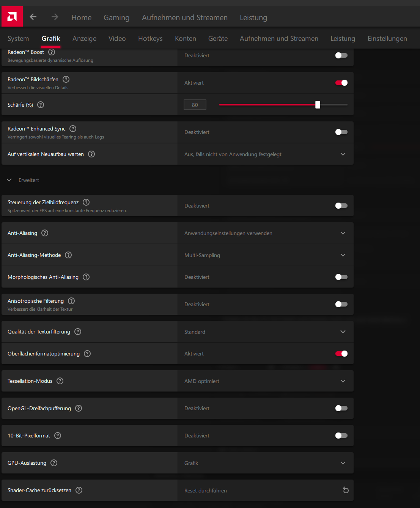
Task: Collapse the Erweitert section
Action: (9, 180)
